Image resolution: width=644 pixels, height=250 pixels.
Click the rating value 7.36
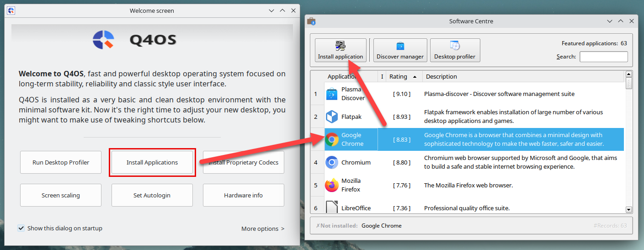(402, 208)
